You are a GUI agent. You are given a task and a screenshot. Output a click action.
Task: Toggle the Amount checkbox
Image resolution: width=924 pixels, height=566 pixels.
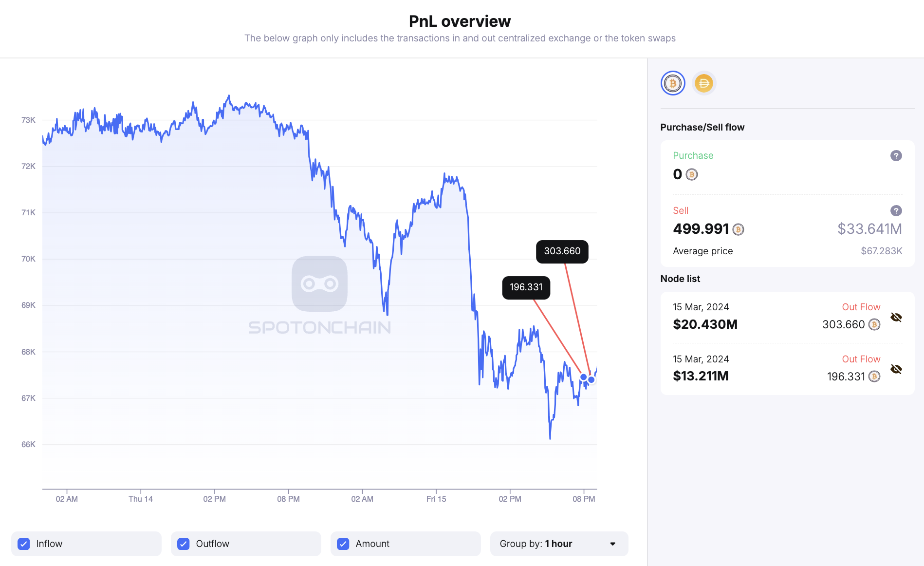[343, 544]
